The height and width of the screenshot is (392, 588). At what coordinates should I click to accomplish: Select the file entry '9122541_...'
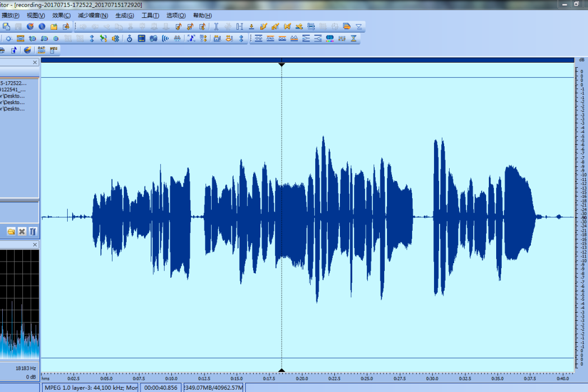click(13, 90)
